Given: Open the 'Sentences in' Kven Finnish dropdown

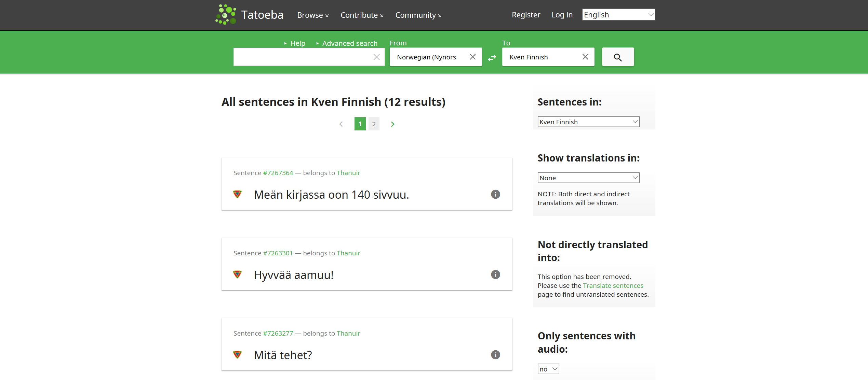Looking at the screenshot, I should coord(588,122).
